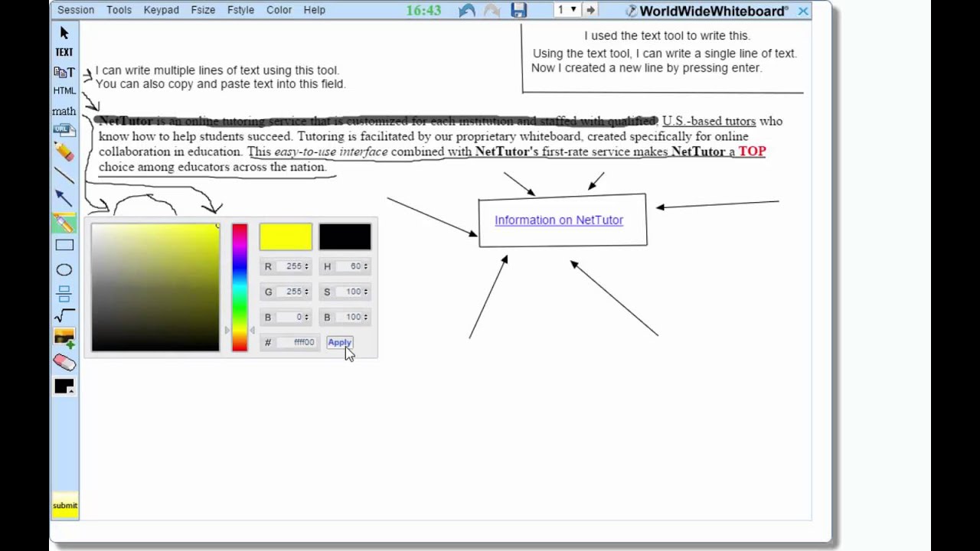This screenshot has width=980, height=551.
Task: Click the hex color ffff00 field
Action: point(297,342)
